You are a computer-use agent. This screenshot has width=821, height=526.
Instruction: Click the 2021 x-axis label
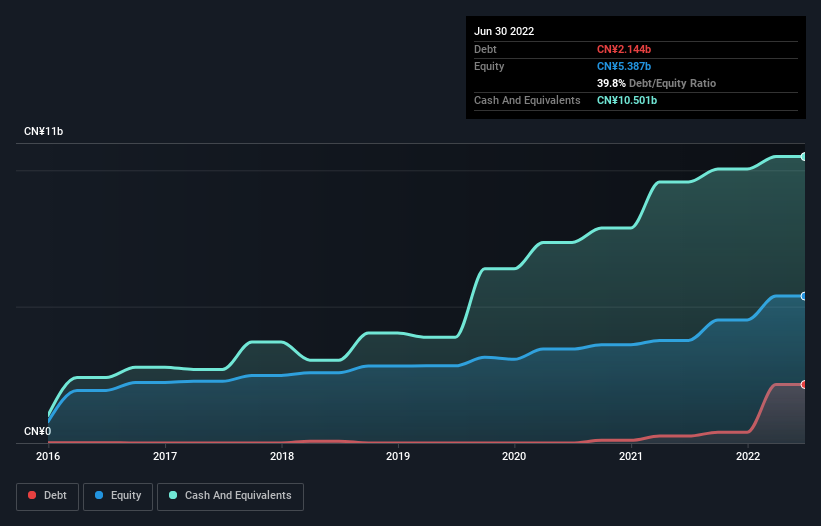[x=631, y=456]
